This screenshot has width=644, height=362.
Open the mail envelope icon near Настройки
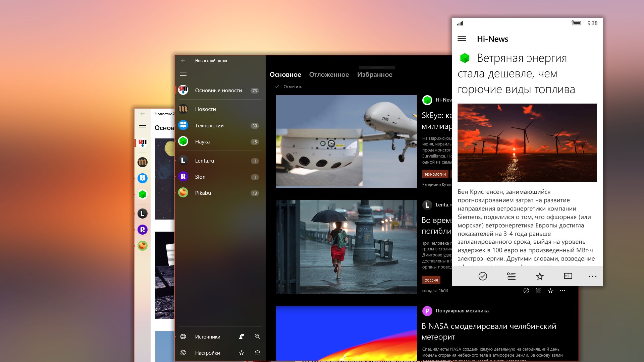257,353
